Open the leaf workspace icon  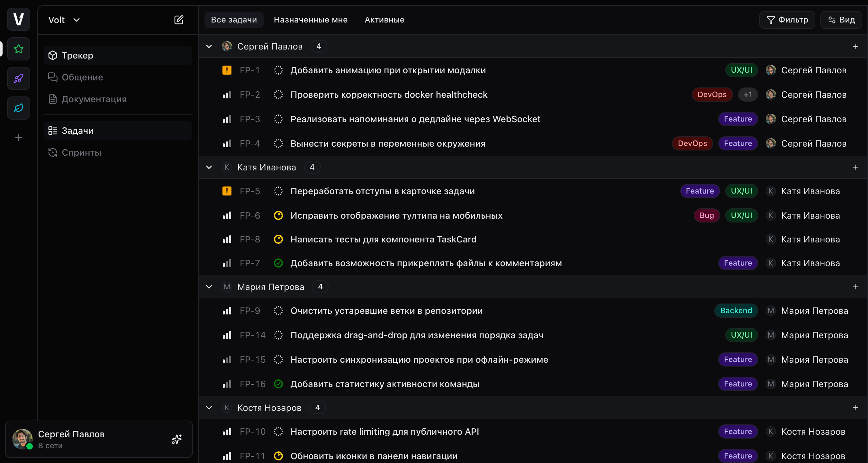coord(18,108)
